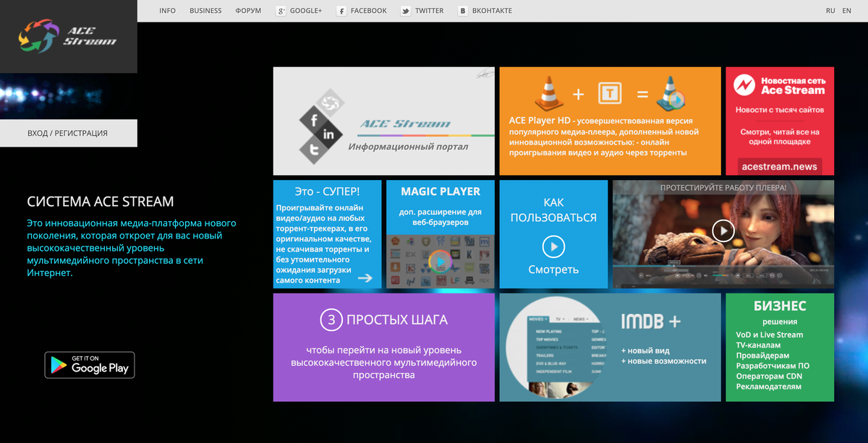
Task: Switch language to EN
Action: click(x=847, y=11)
